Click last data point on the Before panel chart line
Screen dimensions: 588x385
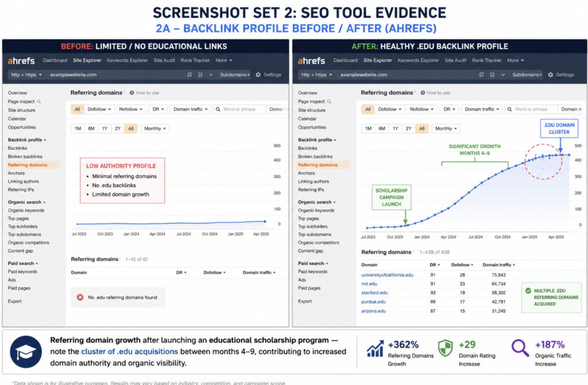pyautogui.click(x=265, y=221)
